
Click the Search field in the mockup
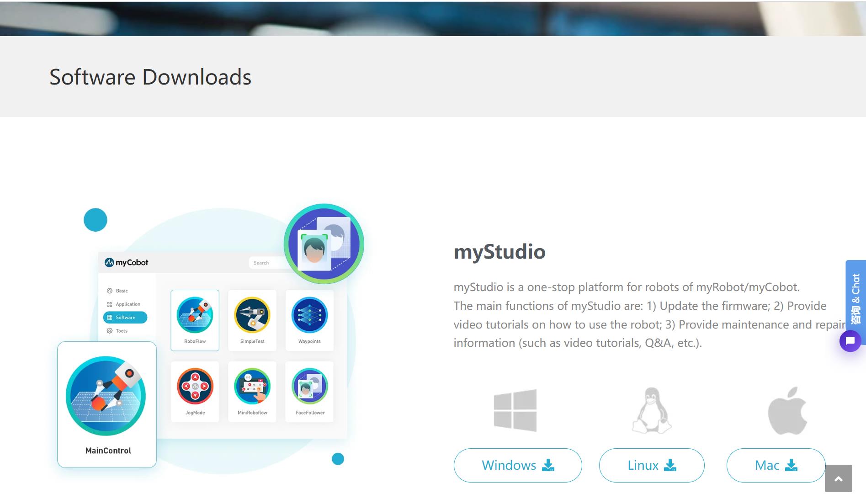tap(267, 263)
